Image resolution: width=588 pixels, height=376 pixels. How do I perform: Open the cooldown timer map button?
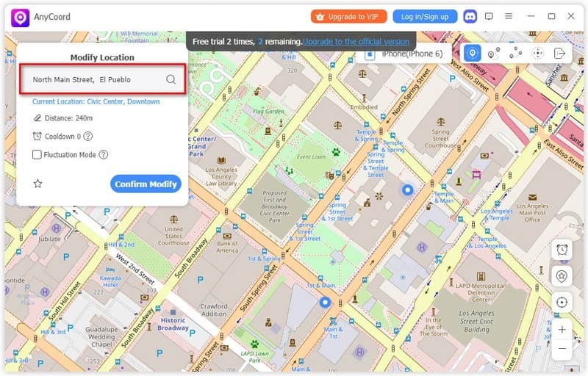[562, 250]
